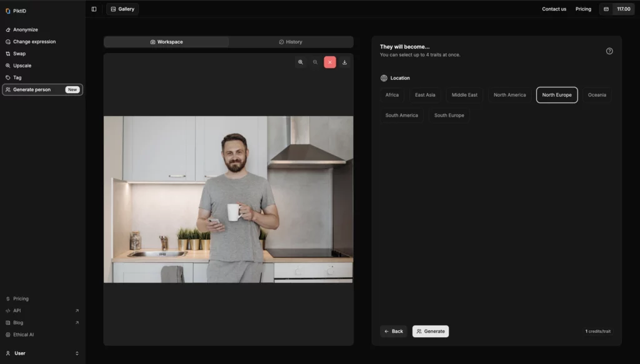The height and width of the screenshot is (364, 640).
Task: Remove image with the red X button
Action: click(x=330, y=62)
